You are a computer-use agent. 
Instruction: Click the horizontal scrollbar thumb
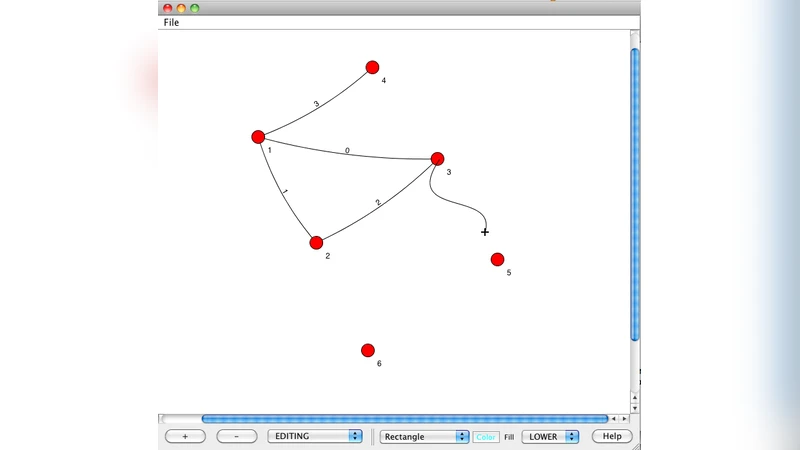click(x=404, y=419)
